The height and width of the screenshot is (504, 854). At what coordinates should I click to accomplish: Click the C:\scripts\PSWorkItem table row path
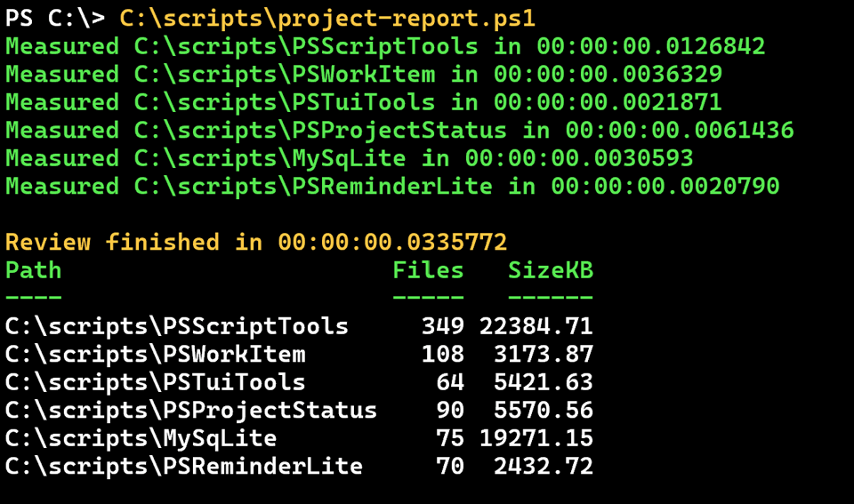click(155, 355)
